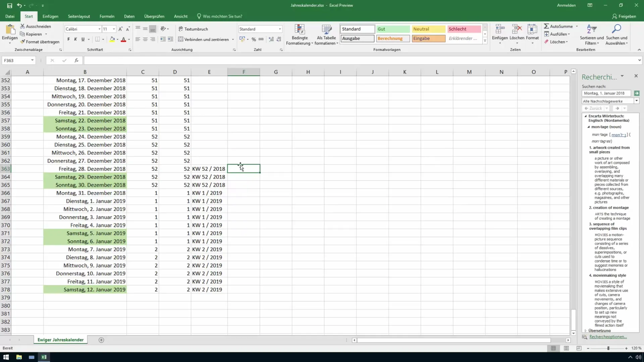Open the font size dropdown
The height and width of the screenshot is (362, 644).
[x=114, y=29]
